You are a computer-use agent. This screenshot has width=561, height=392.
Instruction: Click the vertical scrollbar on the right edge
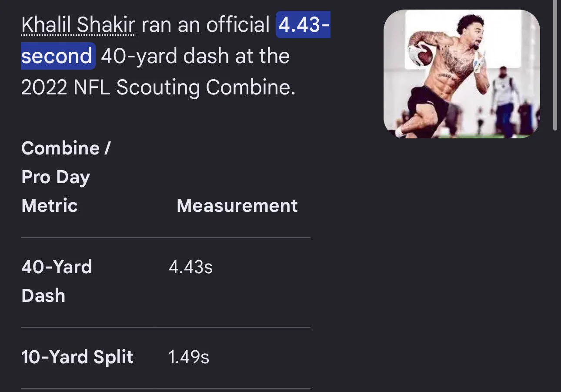point(555,65)
